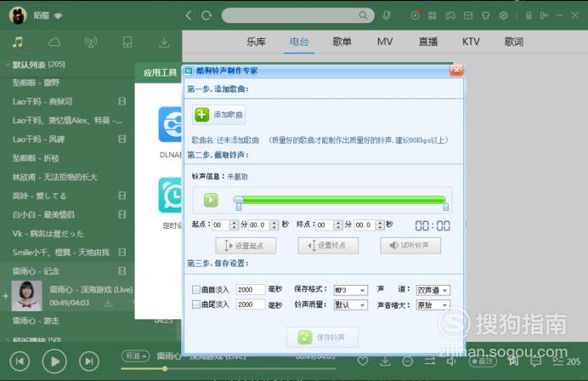Image resolution: width=588 pixels, height=381 pixels.
Task: Click the 起点 seconds stepper
Action: [x=274, y=225]
